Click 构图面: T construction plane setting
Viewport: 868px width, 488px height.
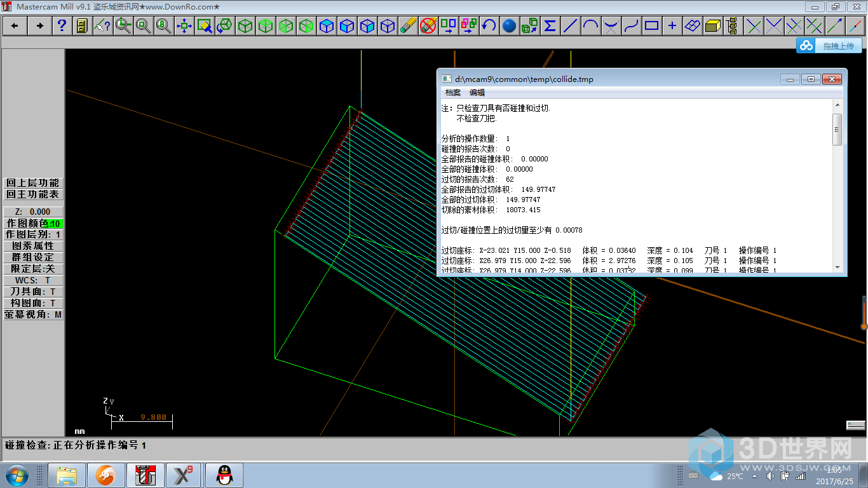[x=33, y=303]
